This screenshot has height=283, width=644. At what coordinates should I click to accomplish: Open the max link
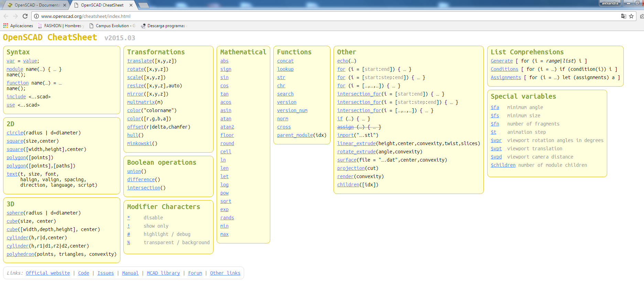[x=225, y=234]
